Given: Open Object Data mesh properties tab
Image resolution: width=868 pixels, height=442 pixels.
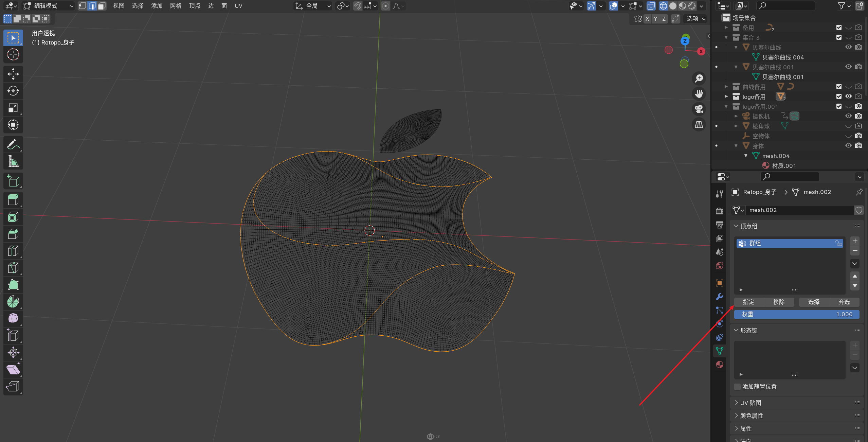Looking at the screenshot, I should (x=719, y=351).
